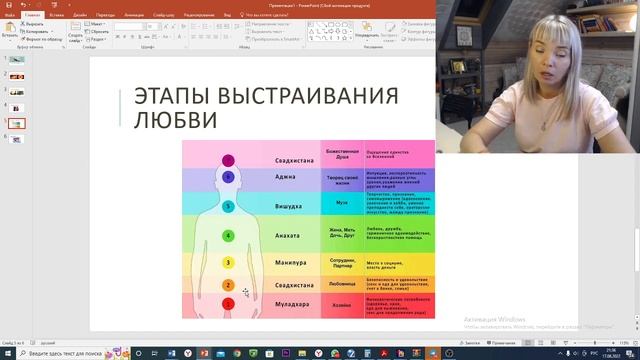The width and height of the screenshot is (640, 360).
Task: Click the zoom percentage in status bar
Action: pos(624,343)
